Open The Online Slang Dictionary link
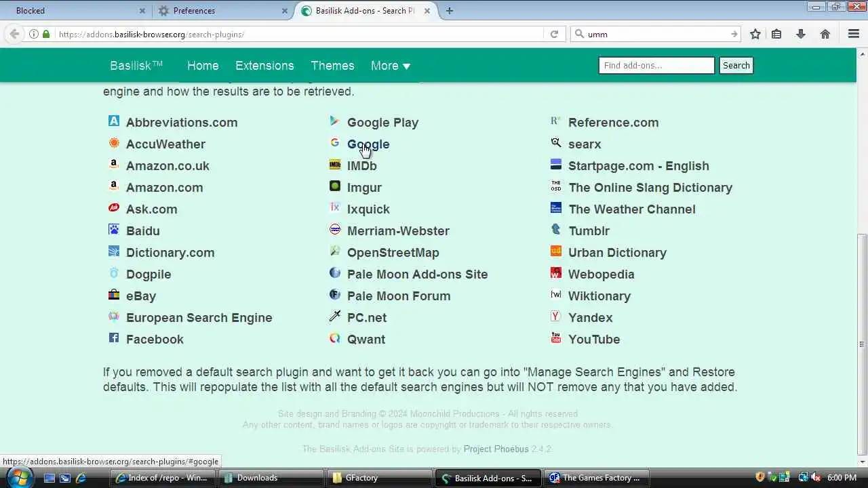This screenshot has width=868, height=488. 650,188
